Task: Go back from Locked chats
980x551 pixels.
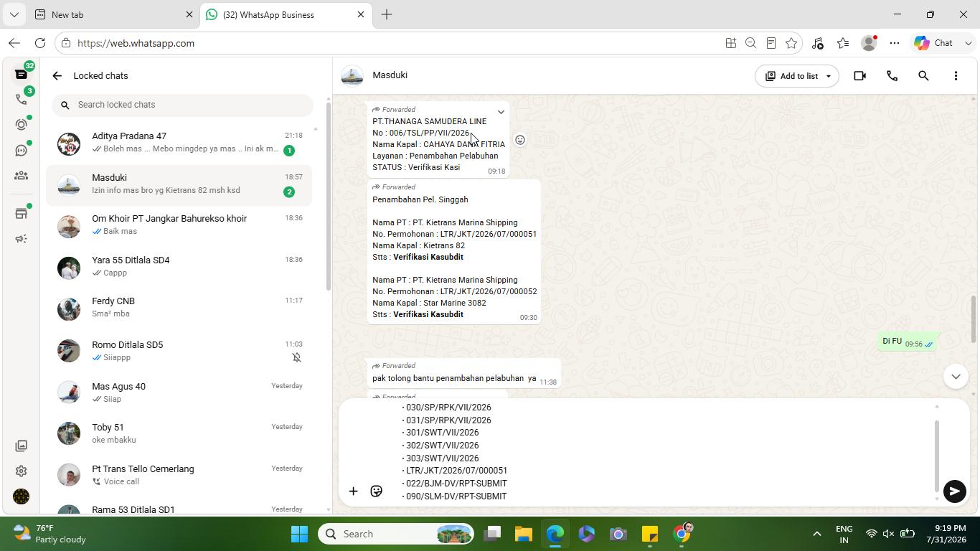Action: tap(57, 75)
